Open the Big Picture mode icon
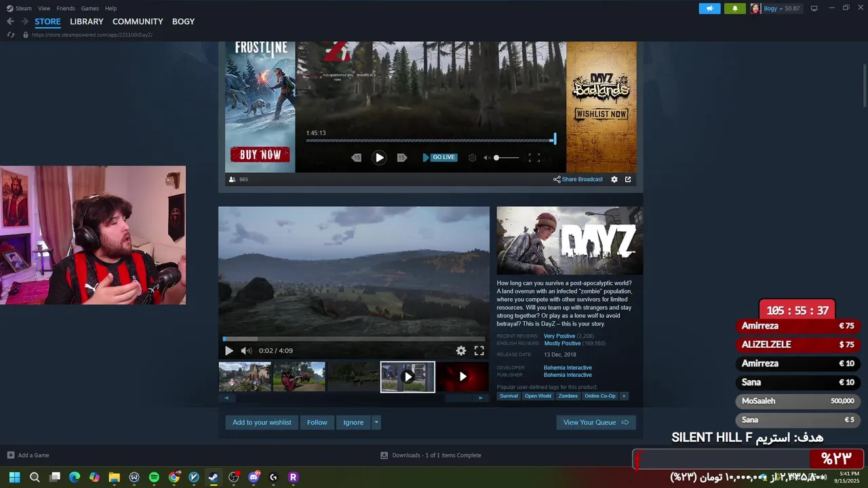The height and width of the screenshot is (488, 868). (x=814, y=9)
